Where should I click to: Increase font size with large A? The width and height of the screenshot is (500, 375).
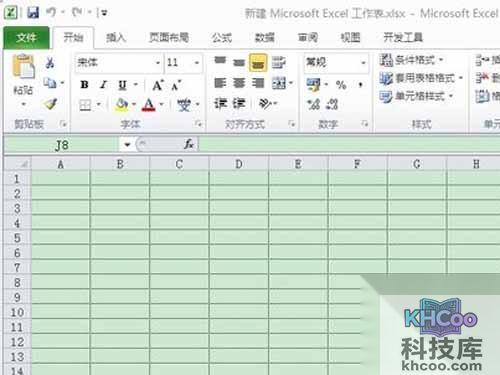point(158,85)
